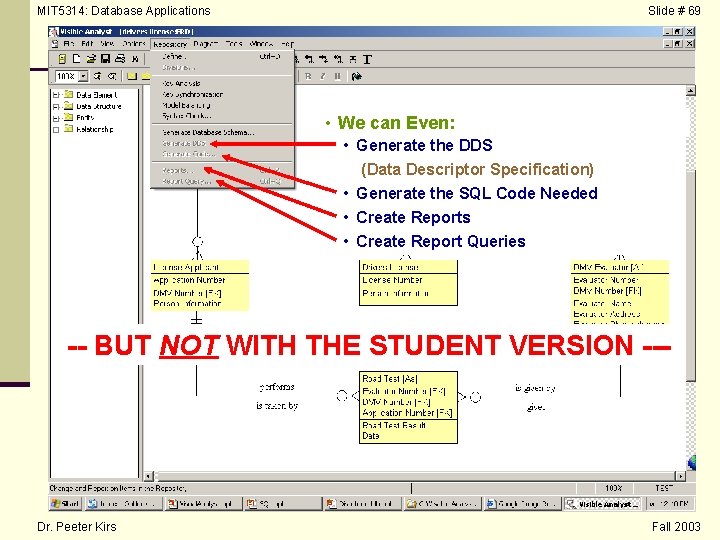Viewport: 720px width, 540px height.
Task: Open the zoom percentage dropdown arrow
Action: 84,76
